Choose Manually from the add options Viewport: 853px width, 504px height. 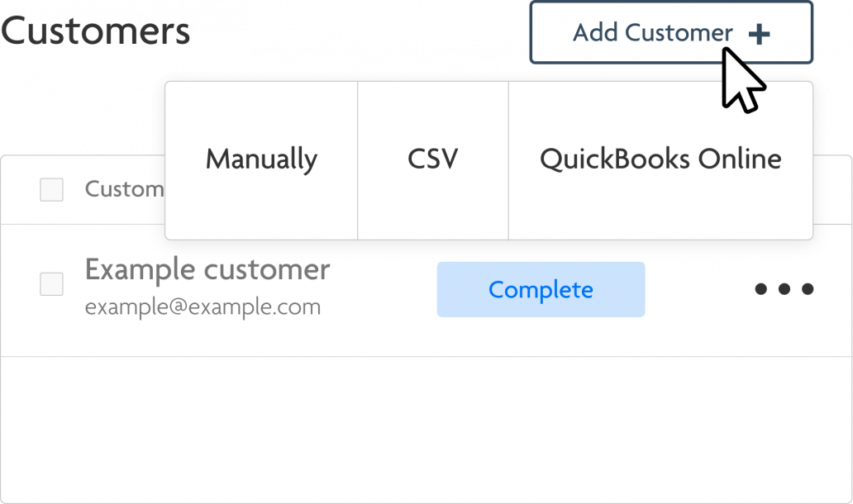(261, 160)
